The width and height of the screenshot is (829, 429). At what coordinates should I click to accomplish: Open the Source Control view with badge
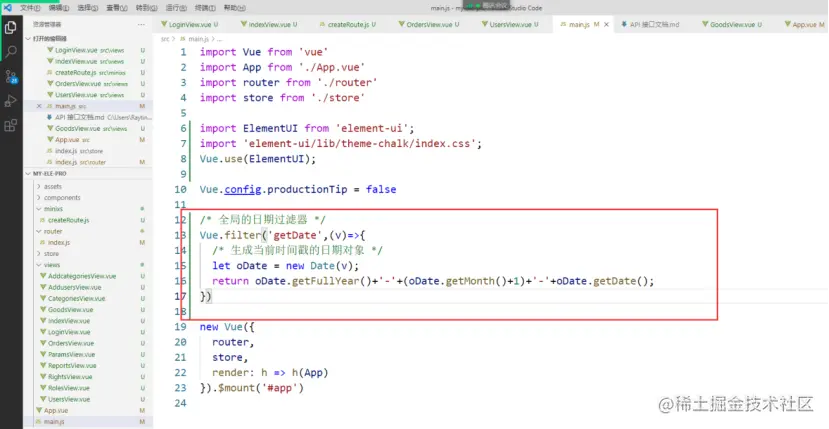coord(11,76)
